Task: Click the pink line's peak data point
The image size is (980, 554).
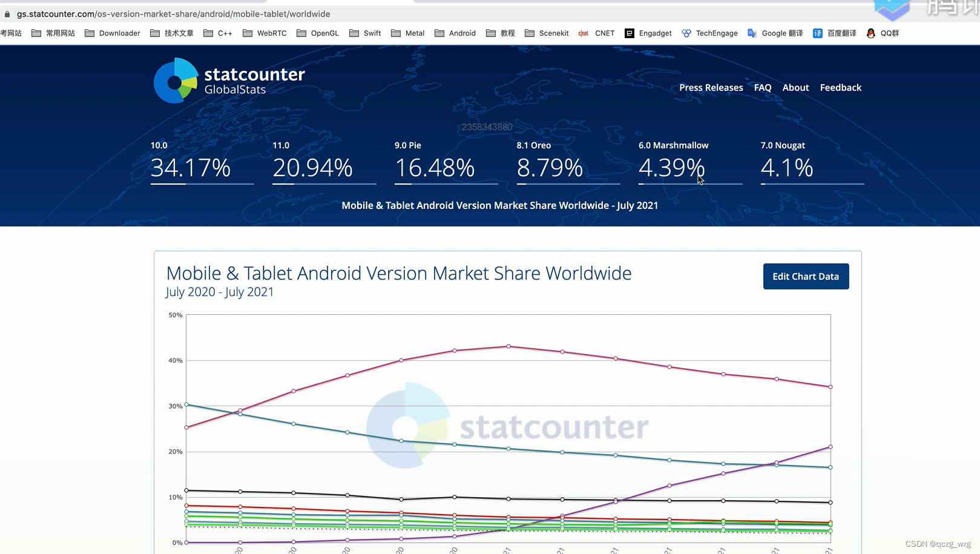Action: [508, 346]
